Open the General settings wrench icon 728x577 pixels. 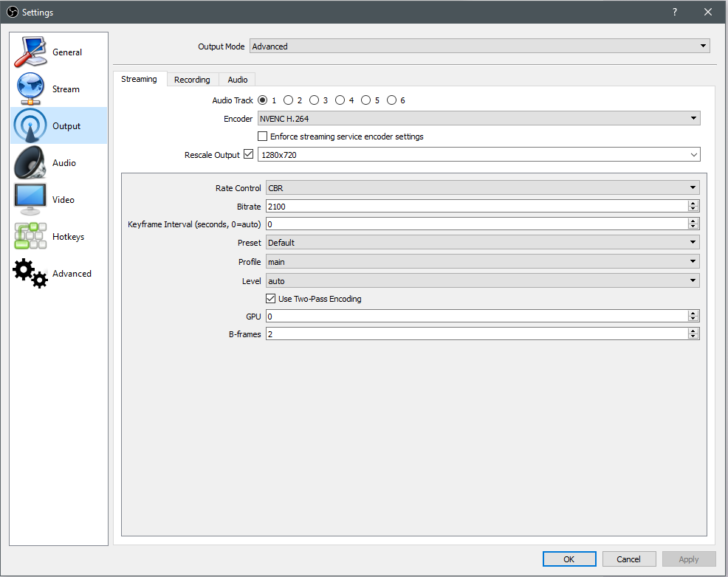pyautogui.click(x=30, y=52)
